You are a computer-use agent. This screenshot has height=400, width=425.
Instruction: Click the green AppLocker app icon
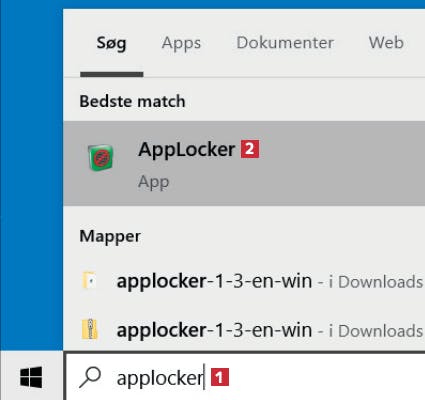(101, 157)
